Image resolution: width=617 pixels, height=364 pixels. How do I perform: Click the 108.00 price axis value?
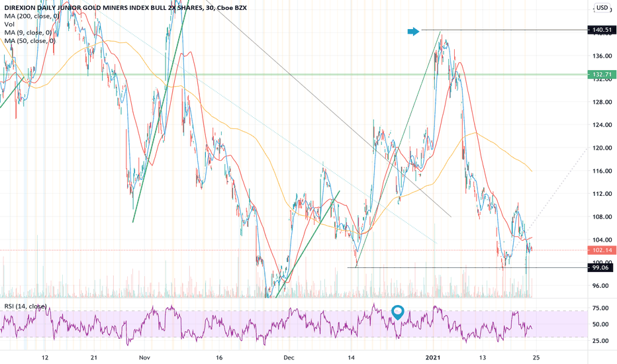pyautogui.click(x=602, y=217)
